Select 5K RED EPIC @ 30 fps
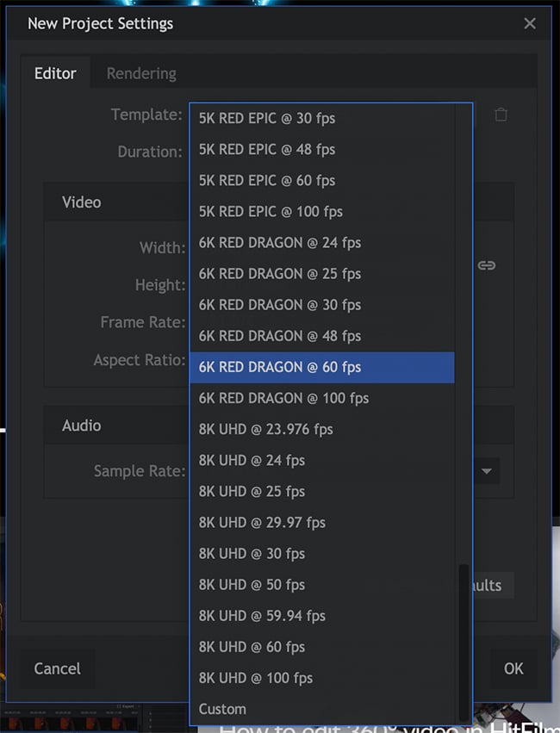Image resolution: width=560 pixels, height=733 pixels. 322,118
